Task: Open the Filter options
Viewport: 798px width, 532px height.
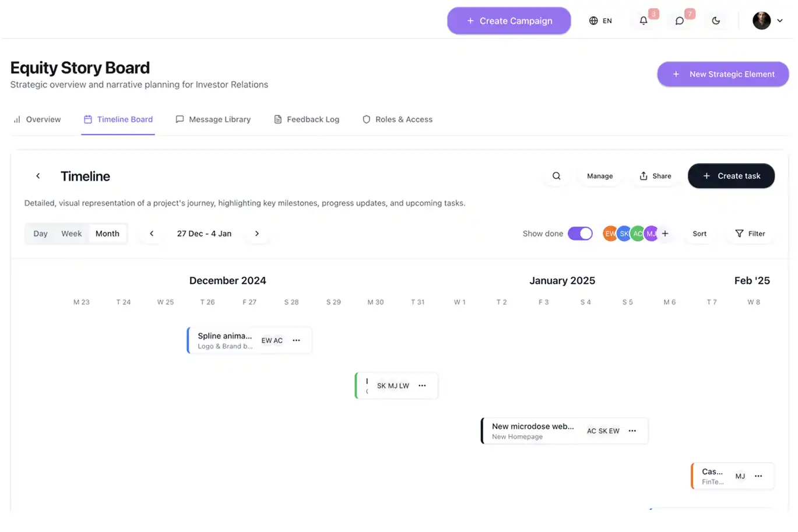Action: click(750, 234)
